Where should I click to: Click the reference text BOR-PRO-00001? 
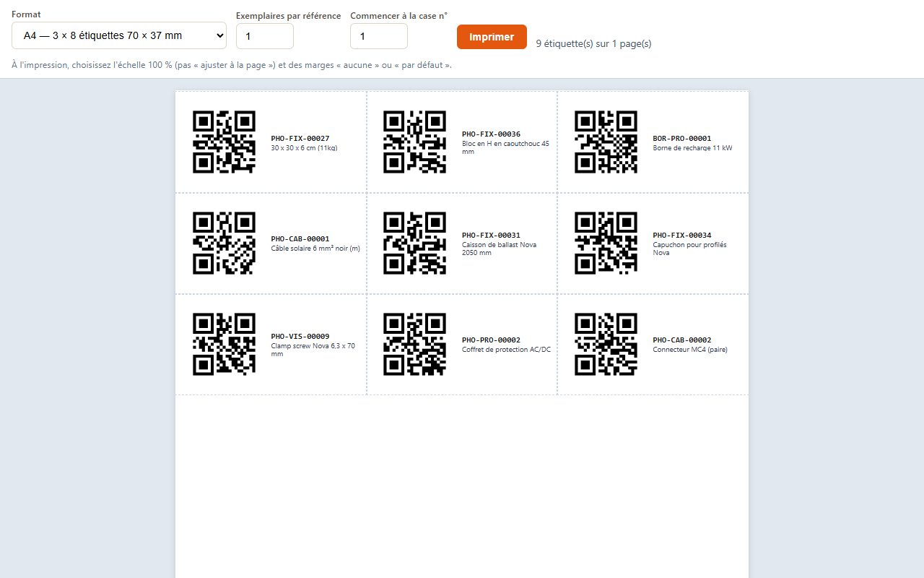[682, 138]
